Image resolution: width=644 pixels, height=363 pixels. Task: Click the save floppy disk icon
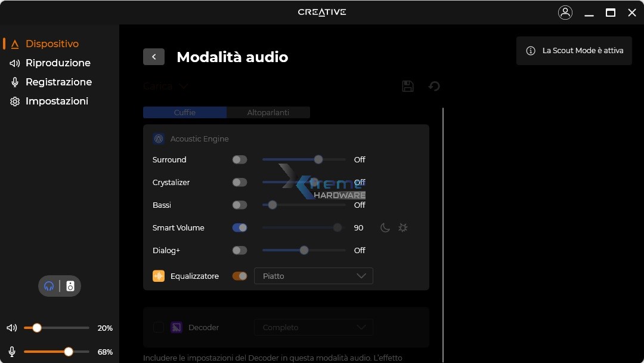(408, 86)
